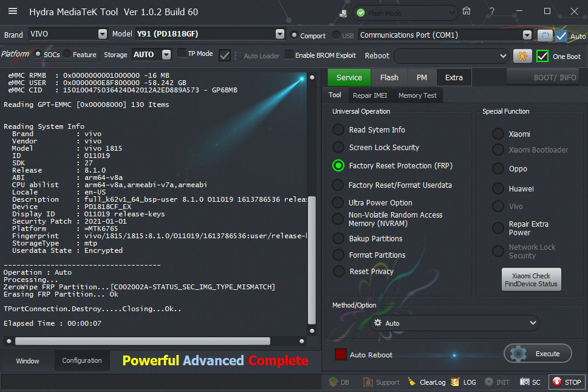The width and height of the screenshot is (588, 392).
Task: Expand the Communications Port dropdown
Action: (x=527, y=35)
